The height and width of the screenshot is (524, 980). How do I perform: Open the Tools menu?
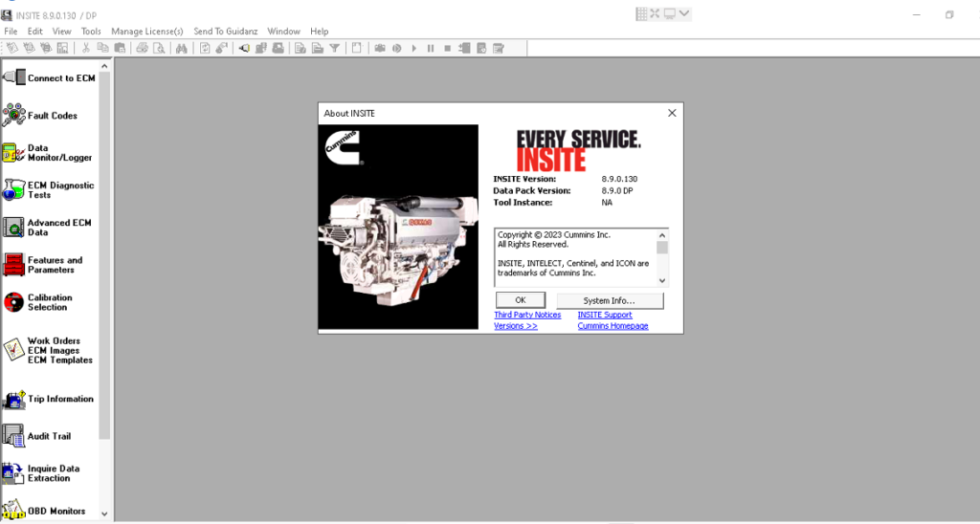pyautogui.click(x=91, y=32)
